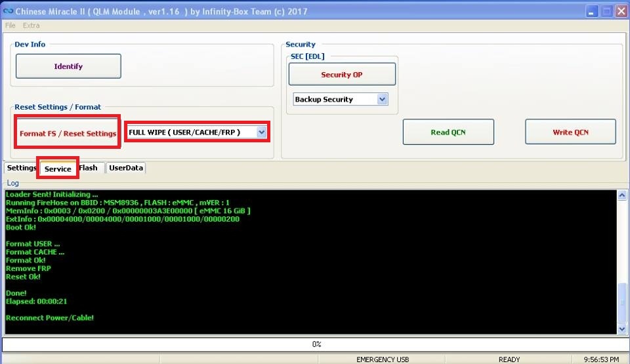Click the 'Remove FRP' log line
Screen dimensions: 630x364
28,268
